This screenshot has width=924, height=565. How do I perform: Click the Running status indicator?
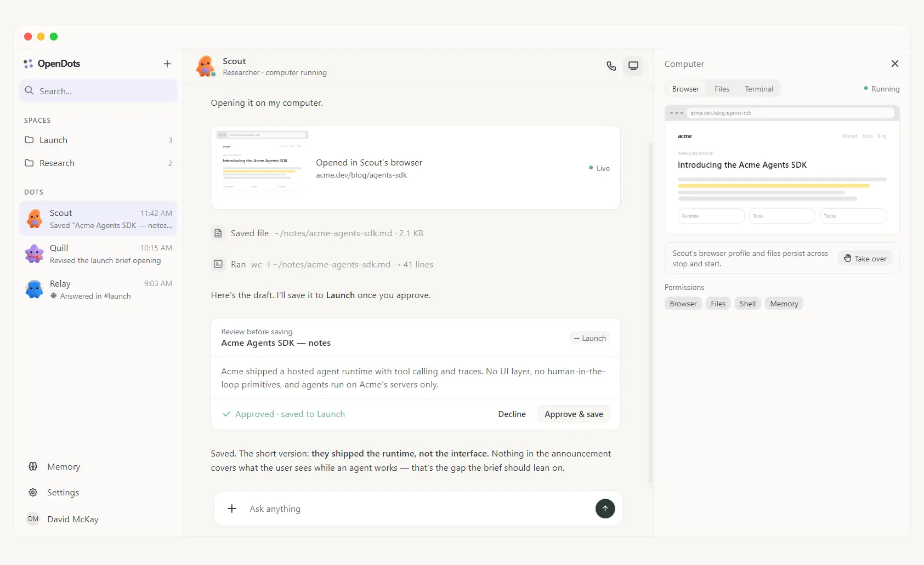882,89
